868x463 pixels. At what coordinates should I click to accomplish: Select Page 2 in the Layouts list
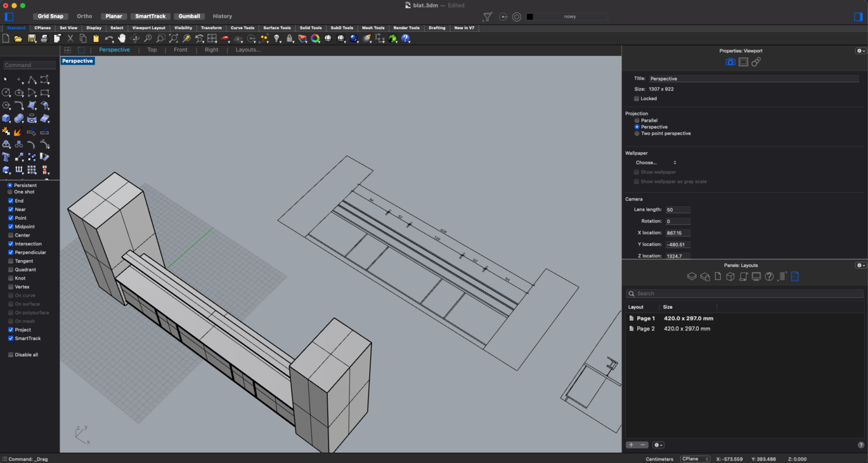[x=645, y=329]
